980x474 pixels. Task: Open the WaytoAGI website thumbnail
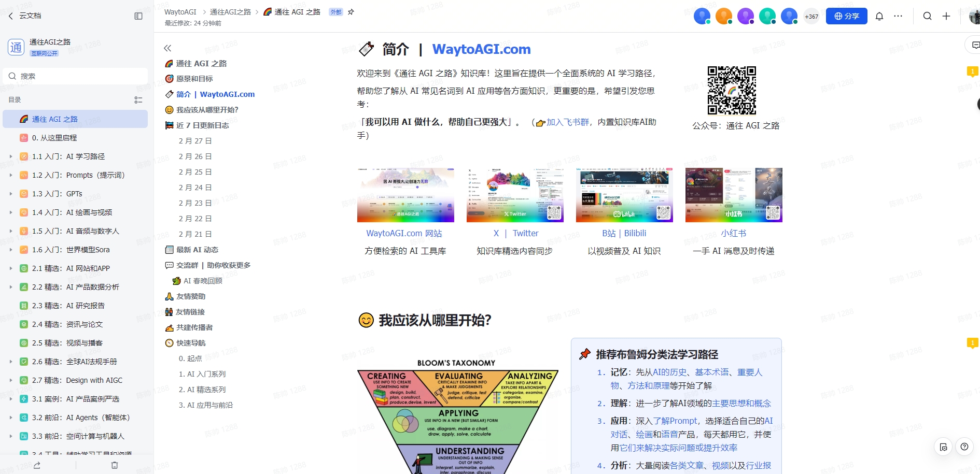click(405, 195)
